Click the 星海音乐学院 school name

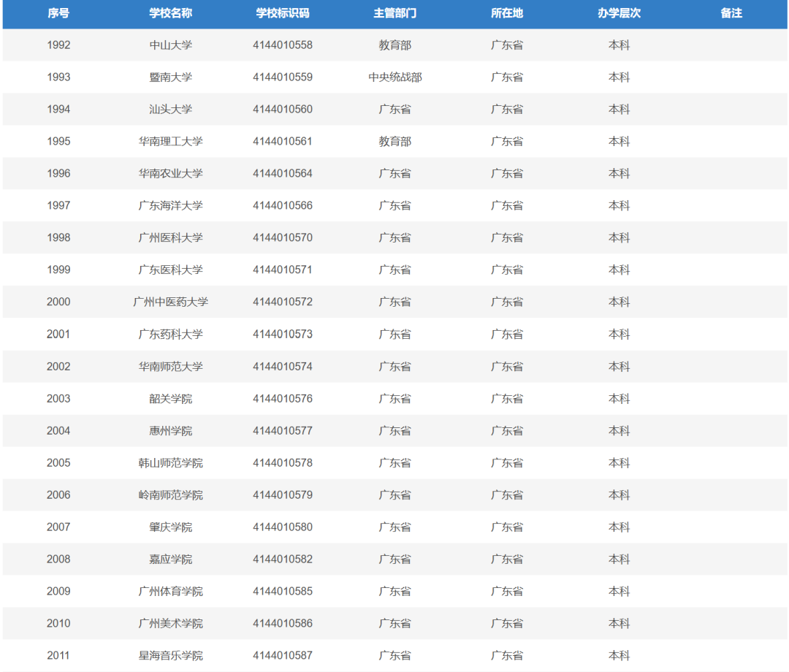(x=171, y=656)
